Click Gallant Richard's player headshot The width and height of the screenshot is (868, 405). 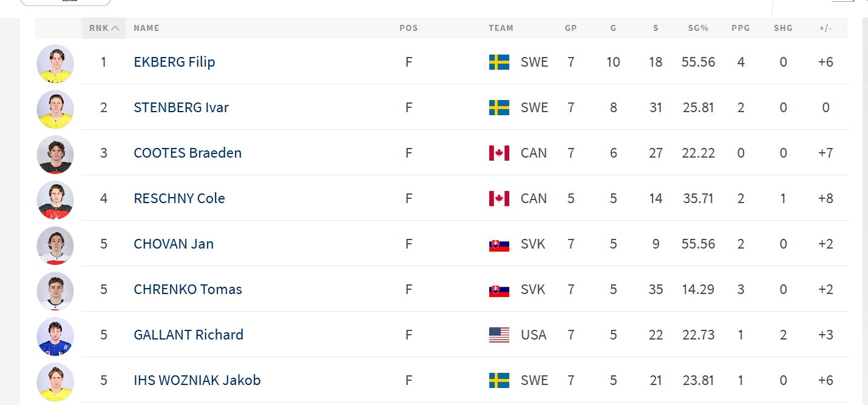(55, 336)
